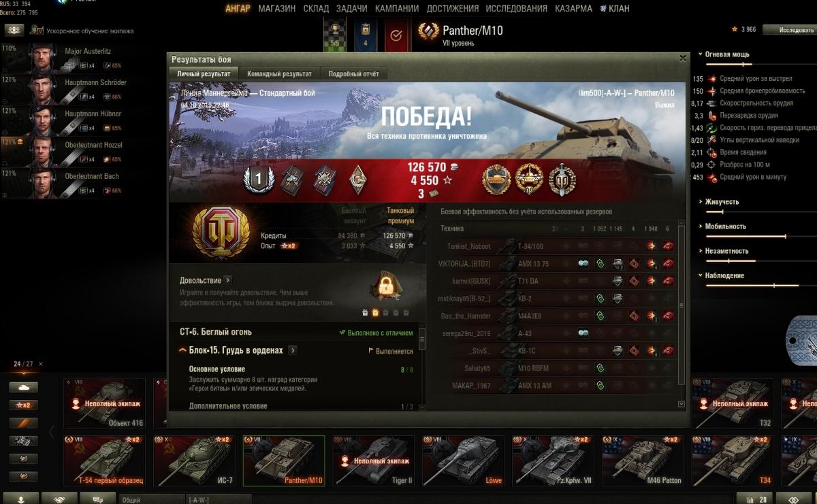This screenshot has height=504, width=817.
Task: Toggle the tank type carousel filter
Action: [23, 387]
